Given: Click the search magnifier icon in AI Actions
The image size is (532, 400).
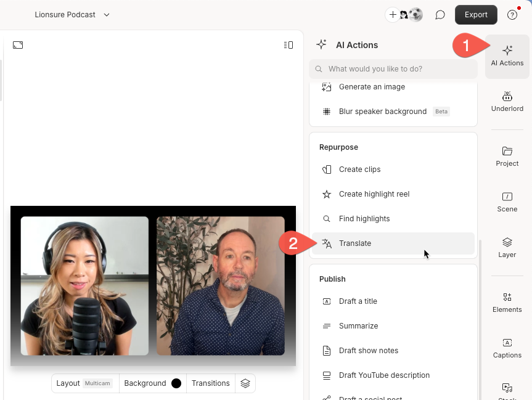Looking at the screenshot, I should [318, 69].
